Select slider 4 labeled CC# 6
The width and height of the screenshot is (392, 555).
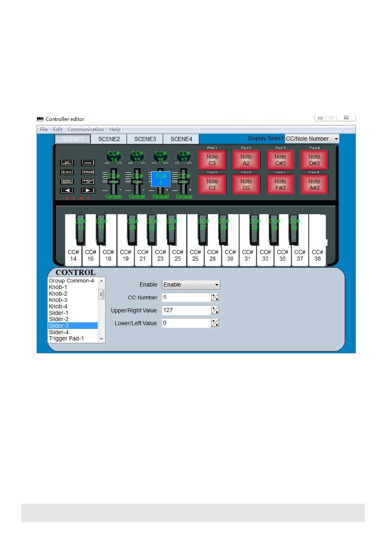184,181
